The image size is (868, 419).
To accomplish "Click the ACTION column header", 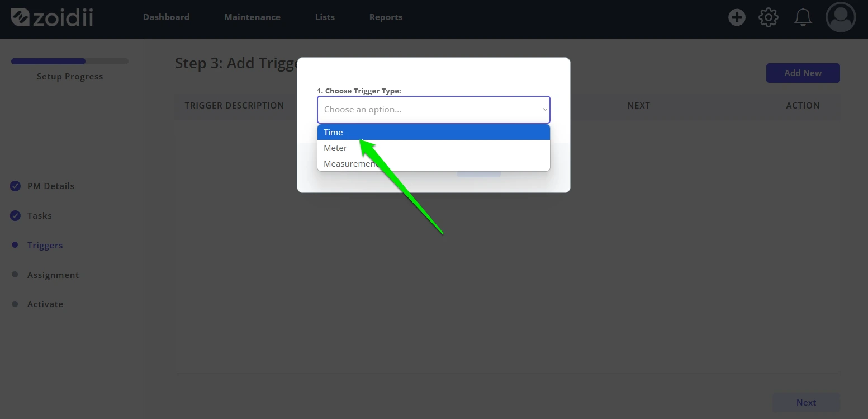I will pyautogui.click(x=803, y=106).
